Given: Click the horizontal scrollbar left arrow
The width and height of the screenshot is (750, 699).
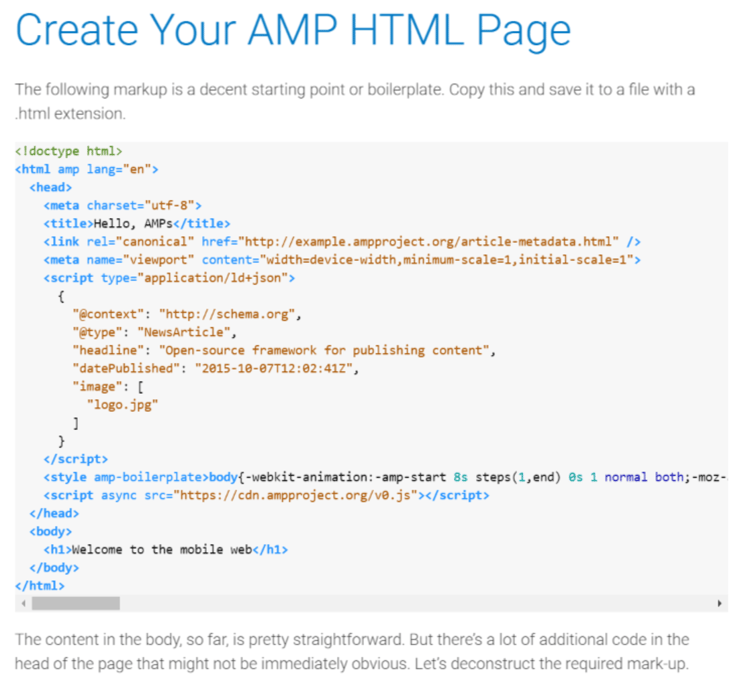Looking at the screenshot, I should [21, 604].
